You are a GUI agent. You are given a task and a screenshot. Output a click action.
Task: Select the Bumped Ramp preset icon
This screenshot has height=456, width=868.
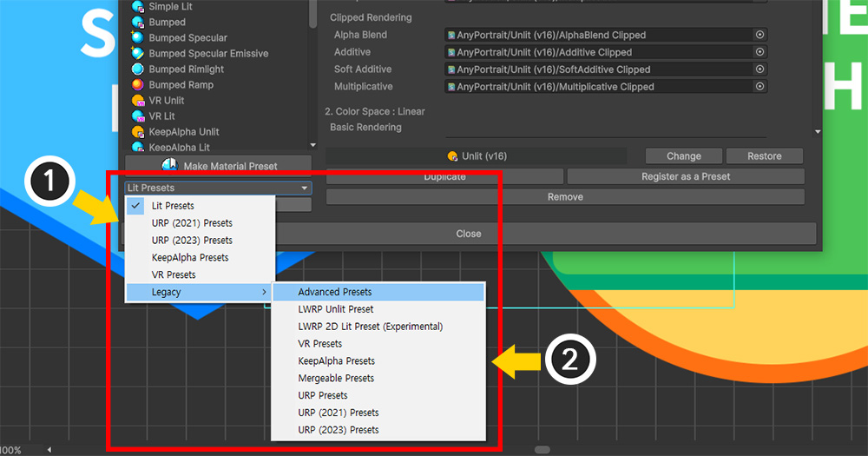click(x=138, y=85)
